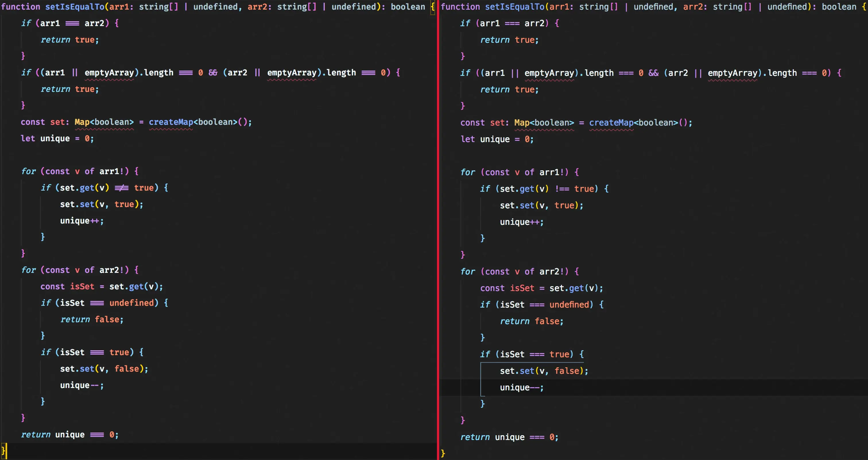
Task: Click 'return false' statement in right pane
Action: (x=531, y=321)
